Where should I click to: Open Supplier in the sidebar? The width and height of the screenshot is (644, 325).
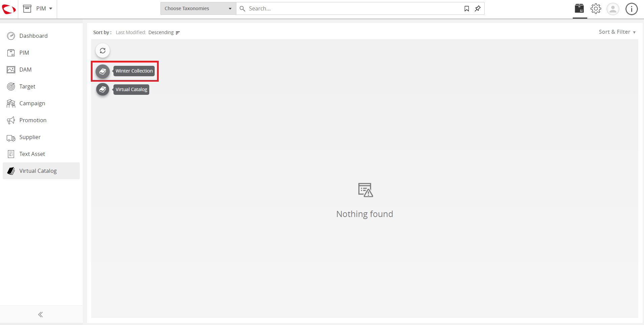pos(41,137)
